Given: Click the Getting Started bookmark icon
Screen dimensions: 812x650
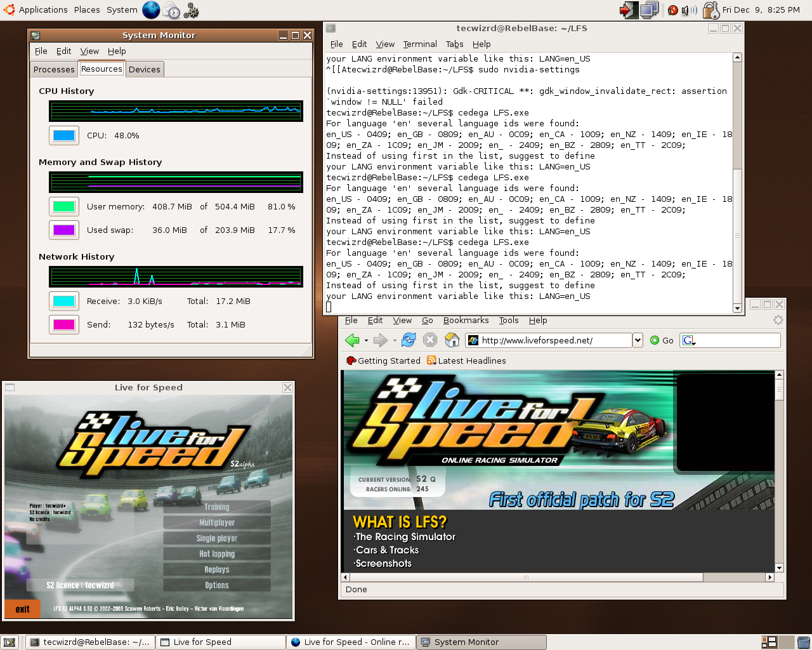Looking at the screenshot, I should point(351,361).
